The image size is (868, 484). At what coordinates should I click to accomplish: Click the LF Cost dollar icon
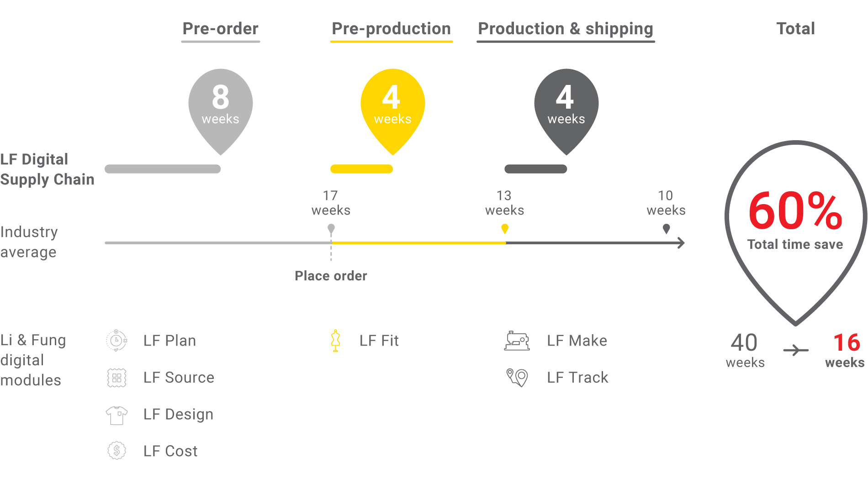click(x=116, y=451)
